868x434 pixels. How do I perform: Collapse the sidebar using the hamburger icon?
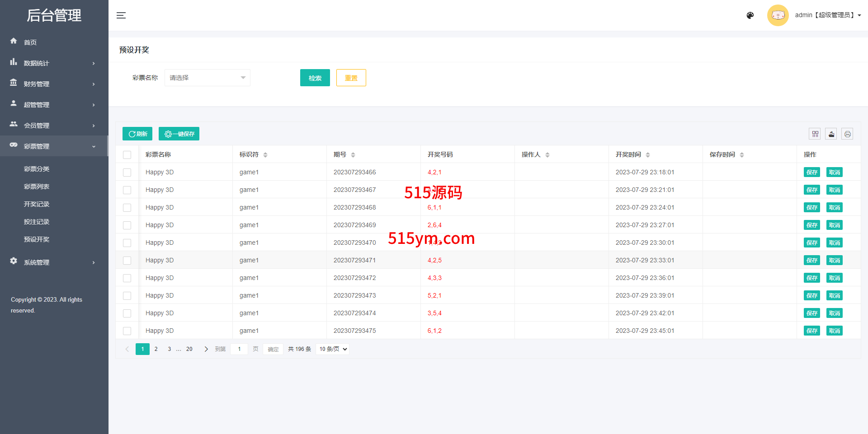(x=121, y=15)
